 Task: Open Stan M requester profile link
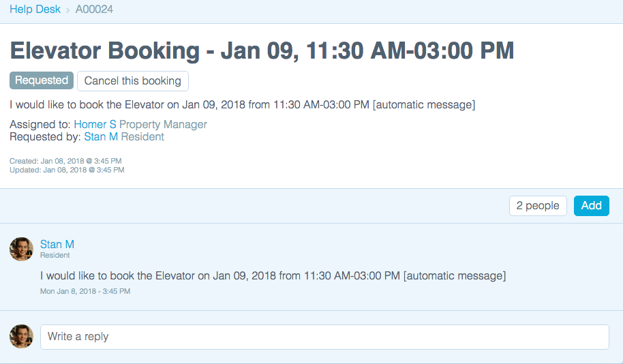coord(101,137)
